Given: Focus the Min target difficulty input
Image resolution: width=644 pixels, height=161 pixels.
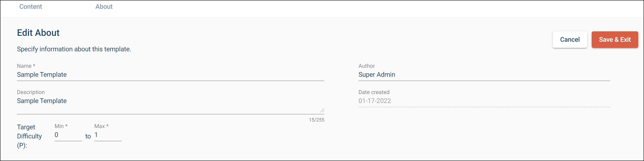Looking at the screenshot, I should 68,135.
